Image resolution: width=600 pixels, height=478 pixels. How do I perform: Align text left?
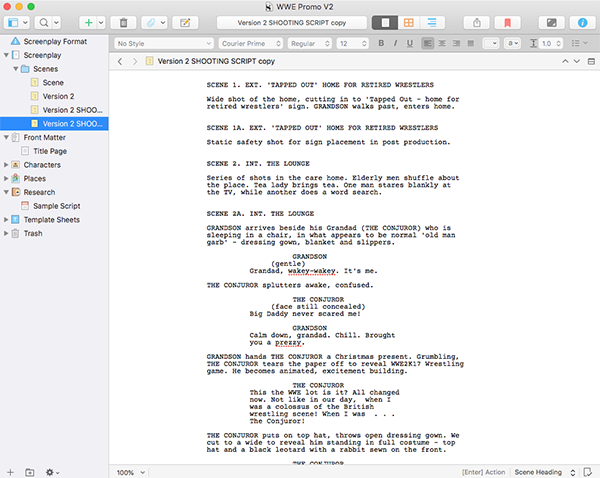pos(427,43)
